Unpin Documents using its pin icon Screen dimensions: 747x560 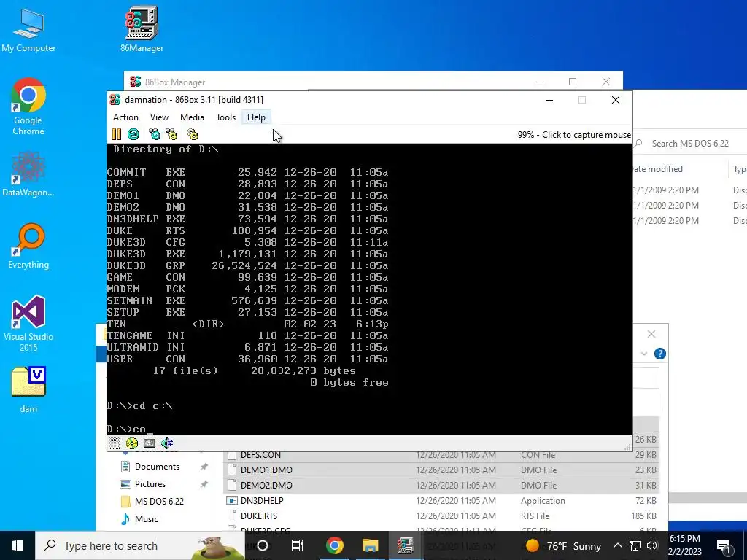(x=204, y=467)
